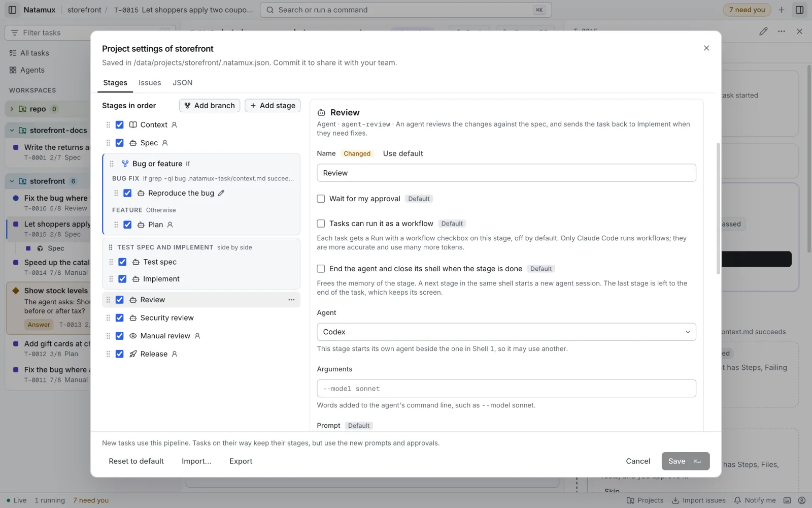Uncheck the Context stage checkbox
812x508 pixels.
click(120, 125)
